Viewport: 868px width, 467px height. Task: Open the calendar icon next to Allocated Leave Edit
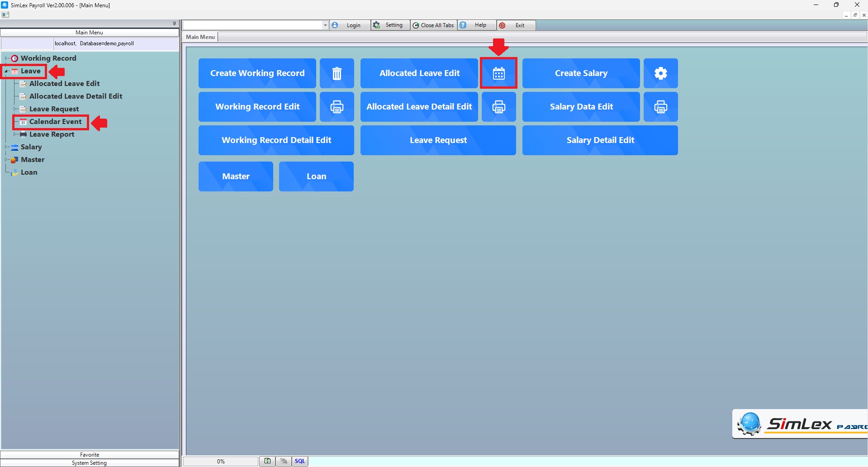498,73
